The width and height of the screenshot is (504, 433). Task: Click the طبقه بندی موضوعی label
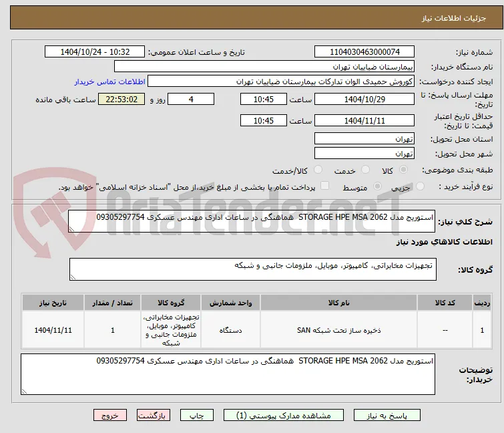tap(457, 170)
